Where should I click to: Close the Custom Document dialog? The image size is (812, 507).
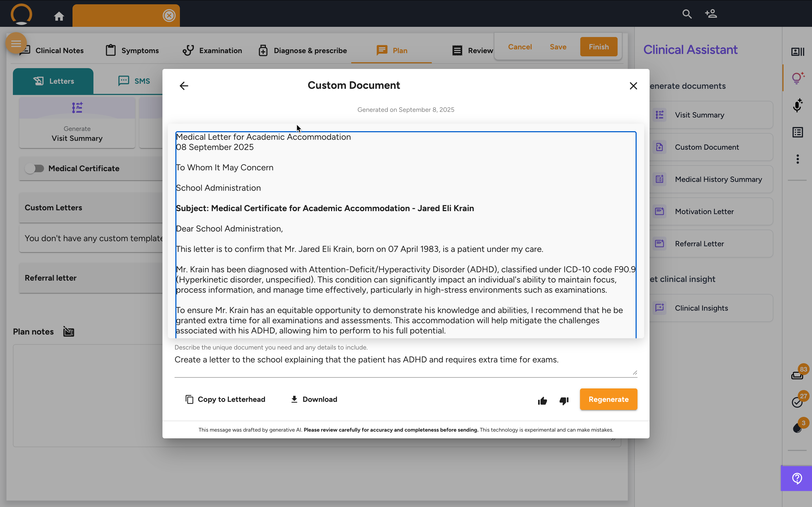coord(633,86)
